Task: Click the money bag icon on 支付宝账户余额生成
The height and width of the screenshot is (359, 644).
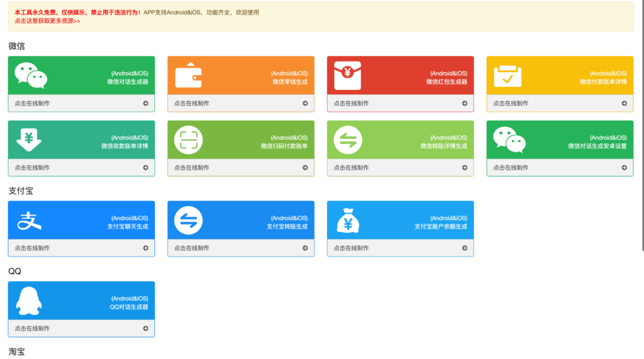Action: (x=348, y=221)
